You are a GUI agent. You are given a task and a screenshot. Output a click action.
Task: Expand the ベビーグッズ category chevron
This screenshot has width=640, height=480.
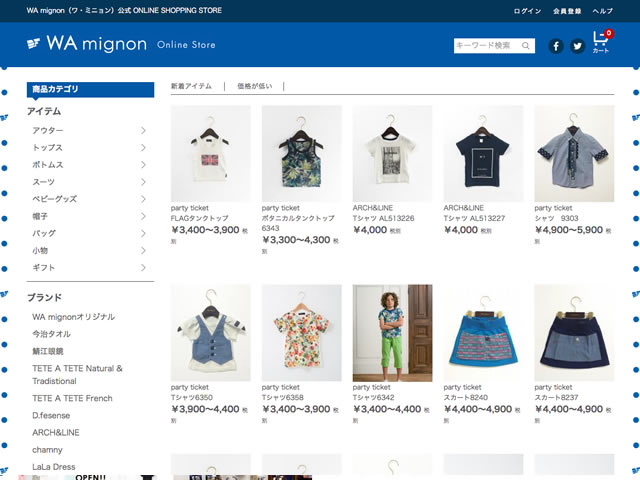coord(143,199)
